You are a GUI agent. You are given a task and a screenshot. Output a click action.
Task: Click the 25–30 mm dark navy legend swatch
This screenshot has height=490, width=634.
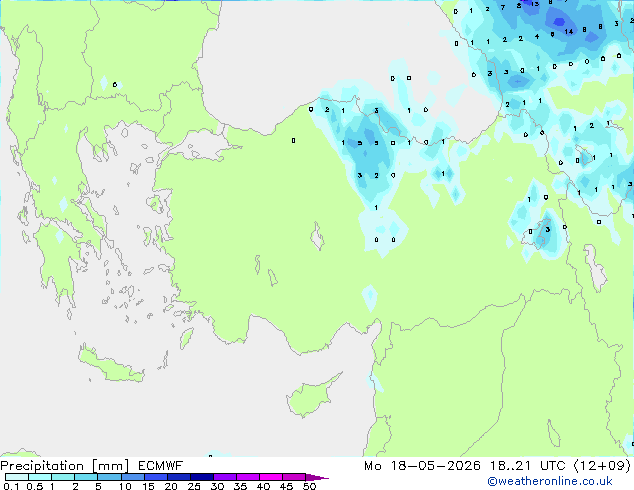[201, 477]
